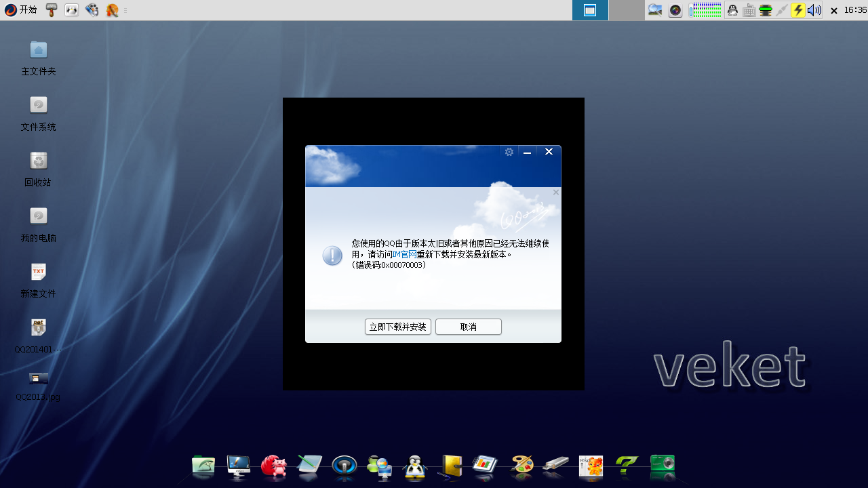The image size is (868, 488).
Task: Minimize the QQ dialog window
Action: (x=527, y=152)
